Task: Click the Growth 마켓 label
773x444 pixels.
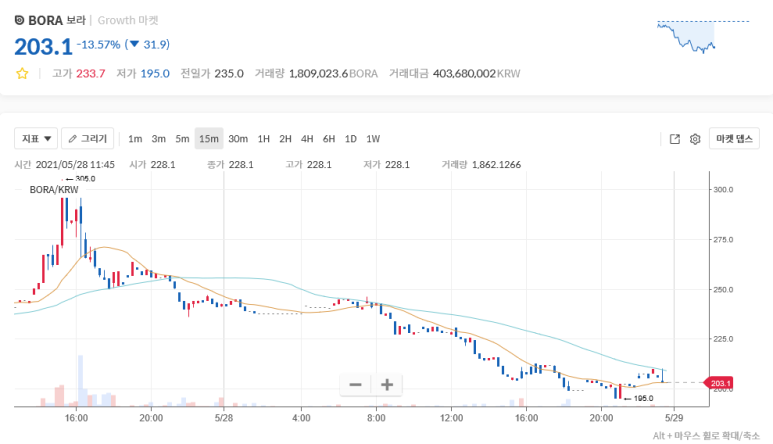Action: (x=128, y=20)
